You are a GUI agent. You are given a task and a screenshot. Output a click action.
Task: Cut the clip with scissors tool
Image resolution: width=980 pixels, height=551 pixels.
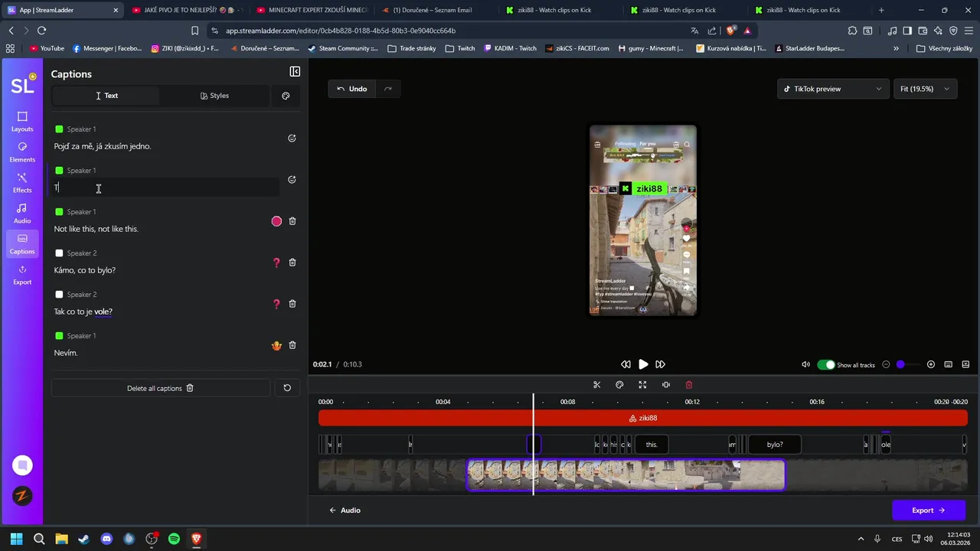click(x=597, y=385)
